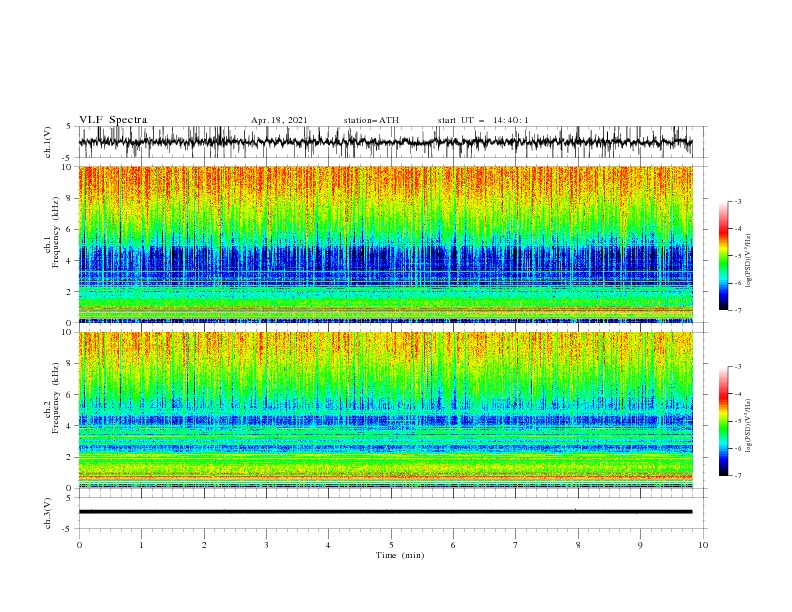This screenshot has height=612, width=792.
Task: Click the "Time (min)" axis label
Action: tap(400, 555)
